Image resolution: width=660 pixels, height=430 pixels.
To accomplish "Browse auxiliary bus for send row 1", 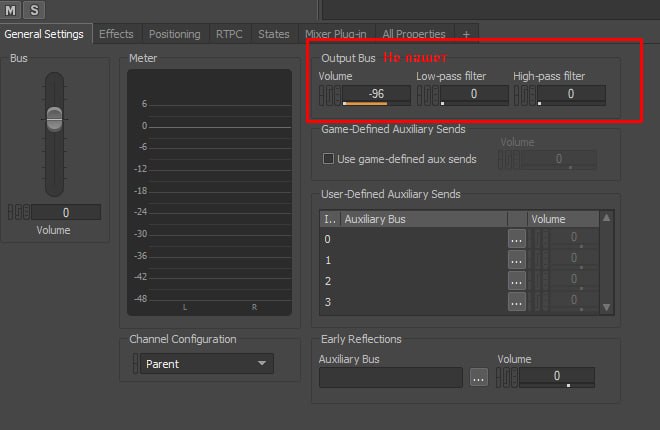I will pos(516,260).
